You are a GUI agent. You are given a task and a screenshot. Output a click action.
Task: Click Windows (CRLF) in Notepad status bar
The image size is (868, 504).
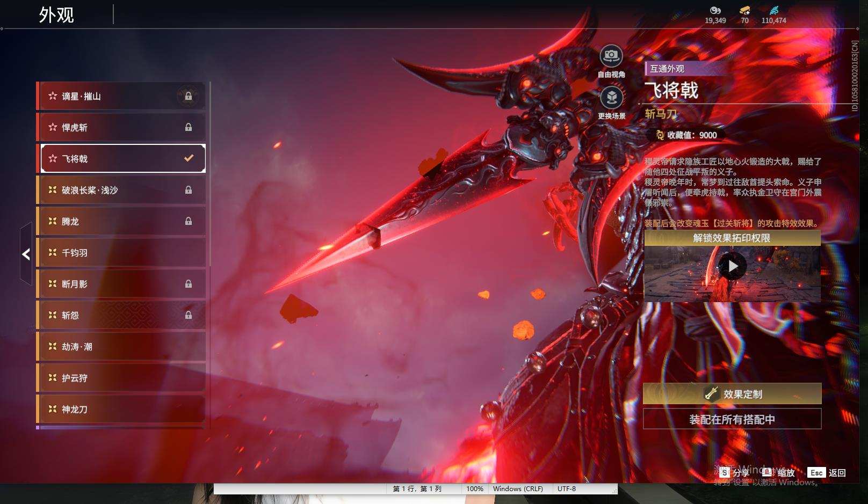tap(518, 489)
